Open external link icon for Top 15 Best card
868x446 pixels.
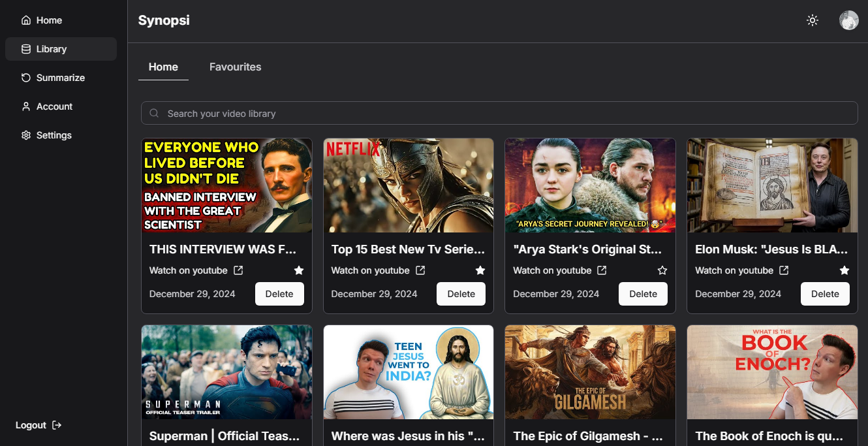[x=420, y=270]
